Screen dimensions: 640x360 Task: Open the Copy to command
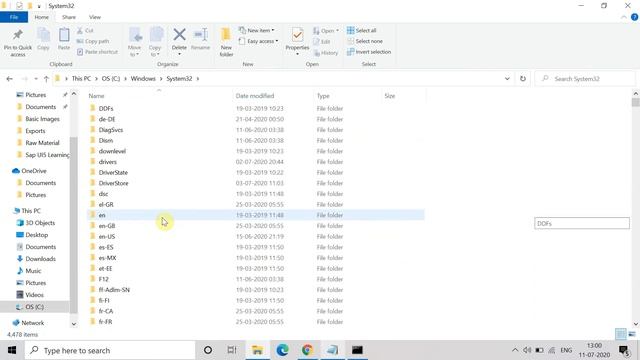pos(156,42)
